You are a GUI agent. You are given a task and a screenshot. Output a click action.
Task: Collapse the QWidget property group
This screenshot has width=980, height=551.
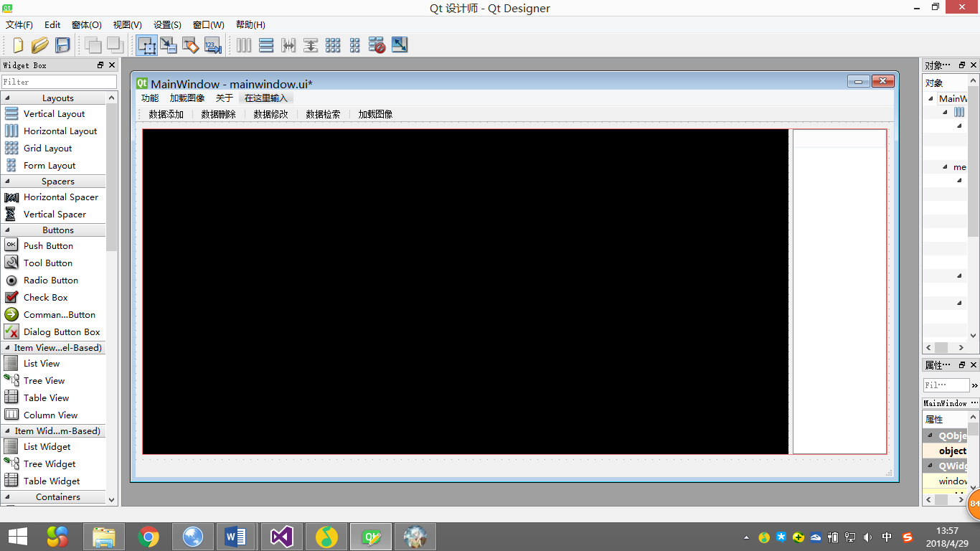[929, 466]
